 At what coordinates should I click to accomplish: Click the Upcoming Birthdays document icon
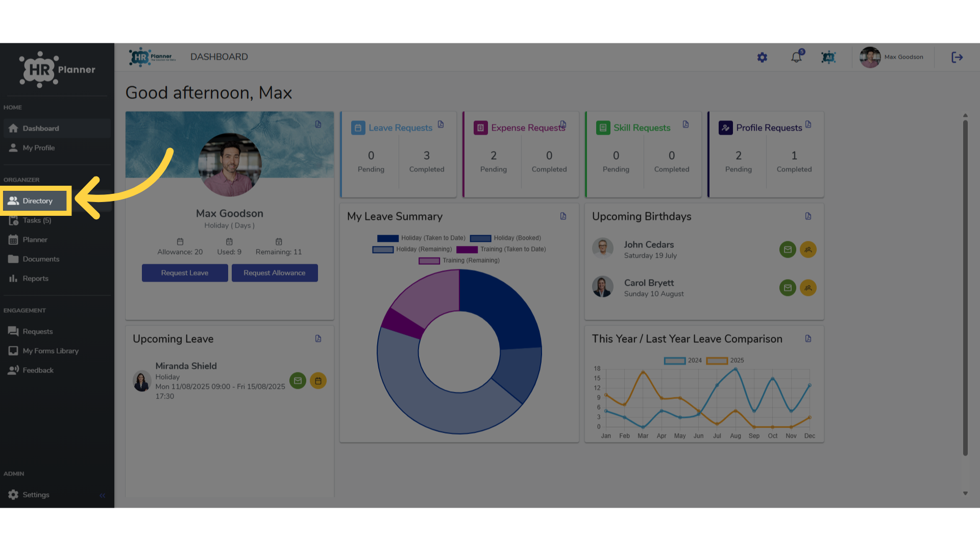click(808, 216)
